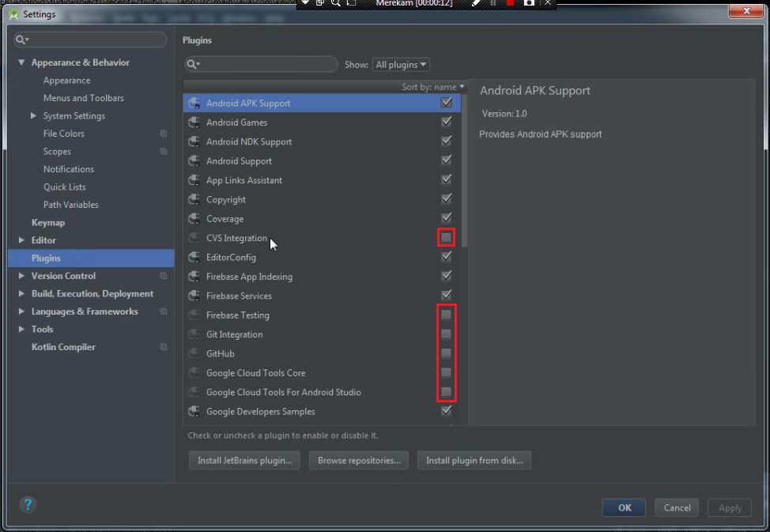Click the plugin list vertical scrollbar
Image resolution: width=770 pixels, height=532 pixels.
click(x=464, y=171)
